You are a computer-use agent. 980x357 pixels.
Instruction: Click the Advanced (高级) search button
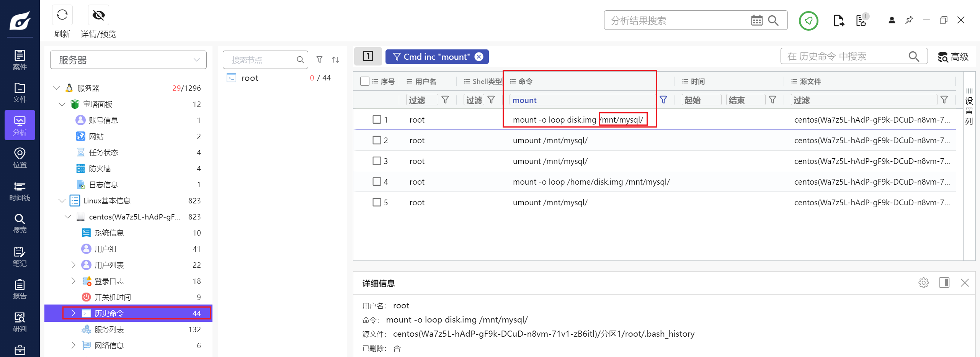953,57
